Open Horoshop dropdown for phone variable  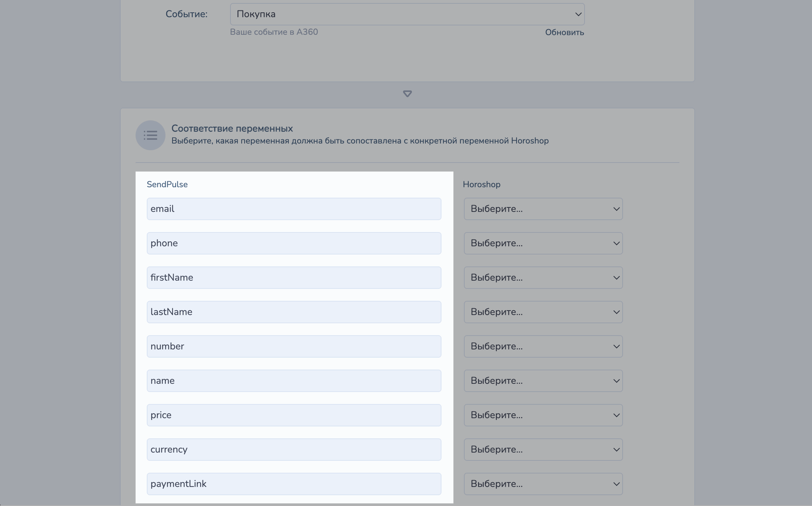[543, 243]
